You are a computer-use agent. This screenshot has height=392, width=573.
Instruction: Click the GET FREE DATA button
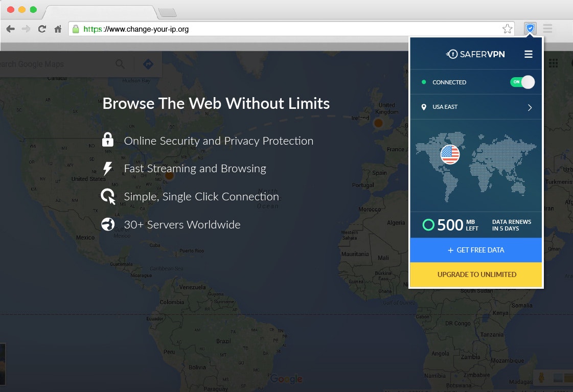(476, 250)
